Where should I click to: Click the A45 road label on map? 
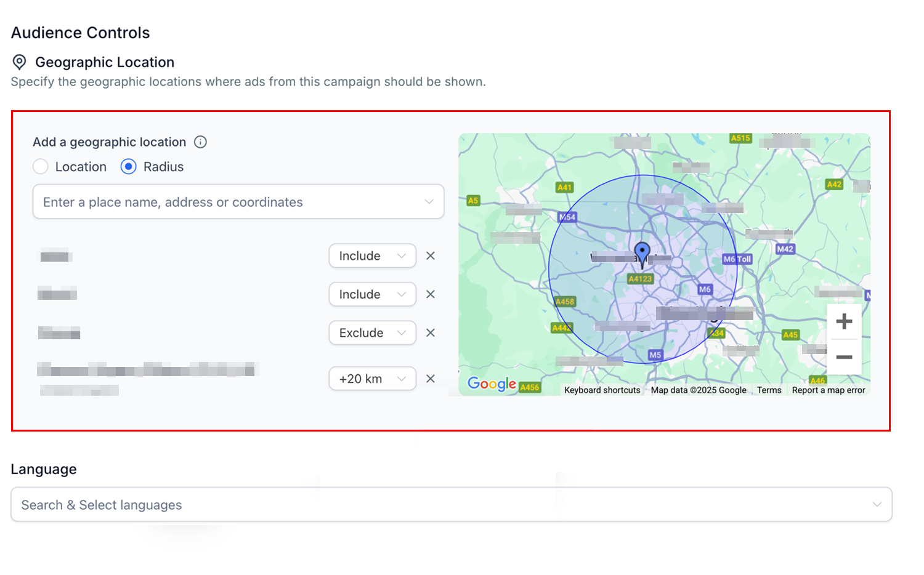(x=790, y=335)
